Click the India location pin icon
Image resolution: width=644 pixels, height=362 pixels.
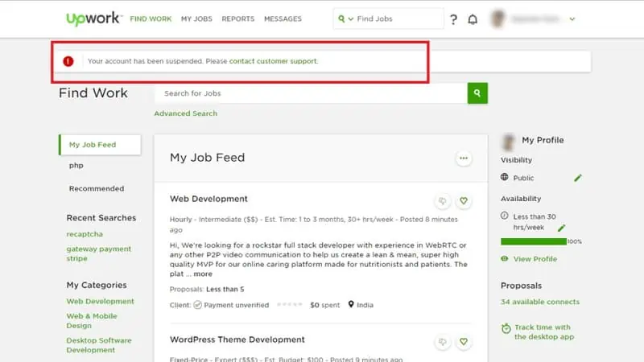click(x=351, y=305)
